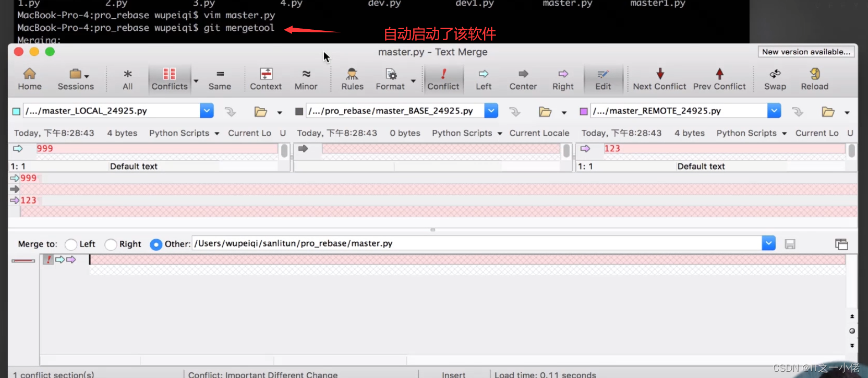Viewport: 868px width, 378px height.
Task: Expand the LOCAL file path dropdown
Action: click(x=207, y=111)
